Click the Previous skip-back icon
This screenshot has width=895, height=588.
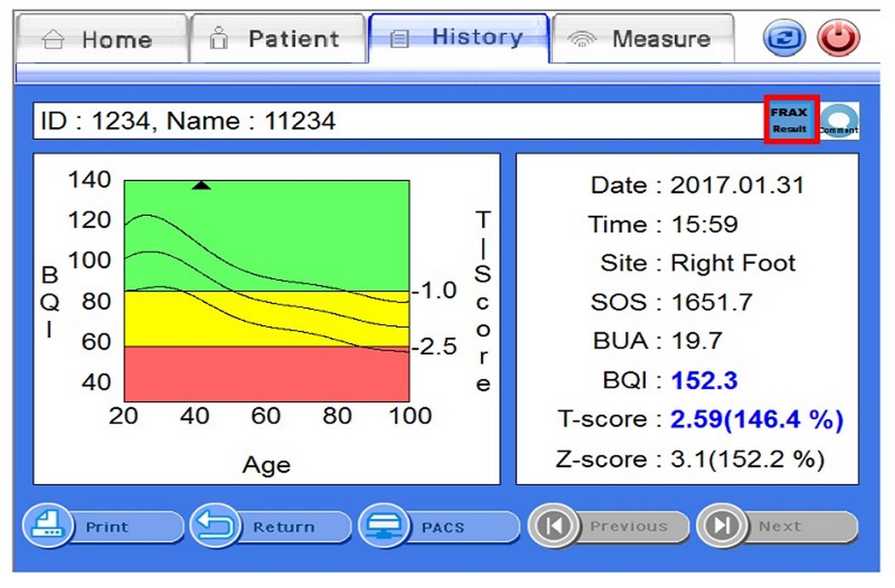coord(553,525)
